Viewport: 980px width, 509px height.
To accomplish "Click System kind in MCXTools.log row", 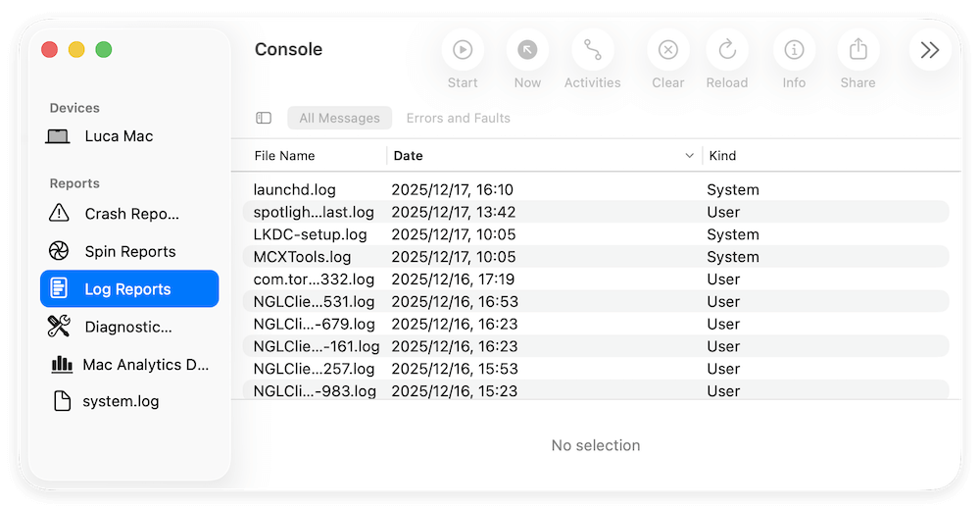I will 733,257.
